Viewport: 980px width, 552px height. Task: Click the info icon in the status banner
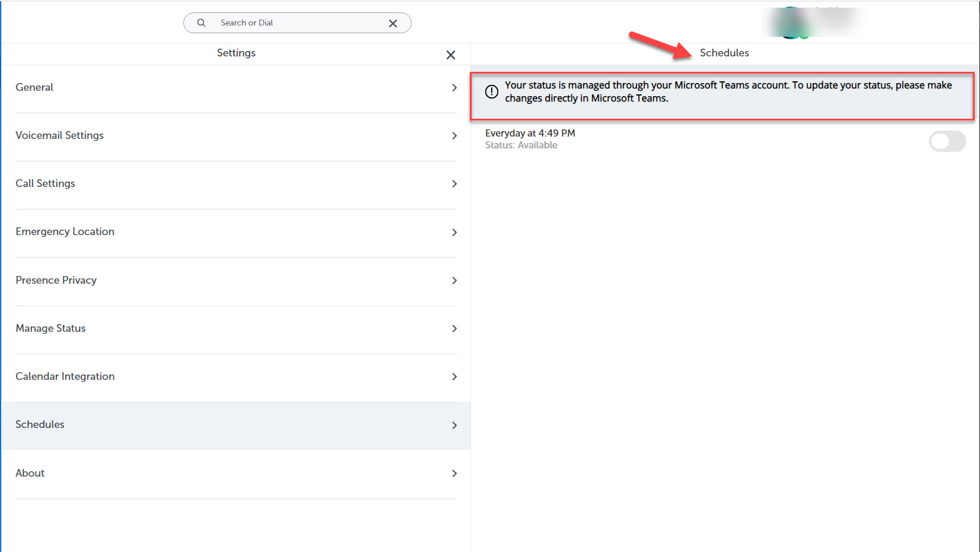click(492, 91)
